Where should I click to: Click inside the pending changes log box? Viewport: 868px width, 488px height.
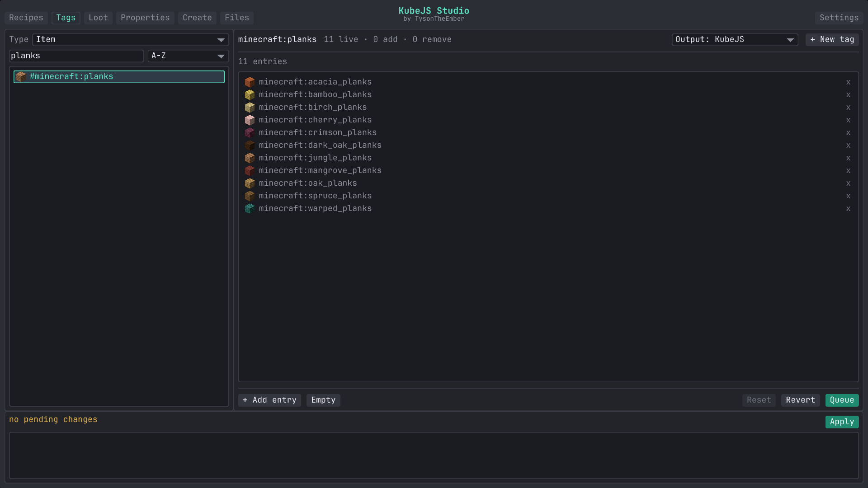[434, 455]
